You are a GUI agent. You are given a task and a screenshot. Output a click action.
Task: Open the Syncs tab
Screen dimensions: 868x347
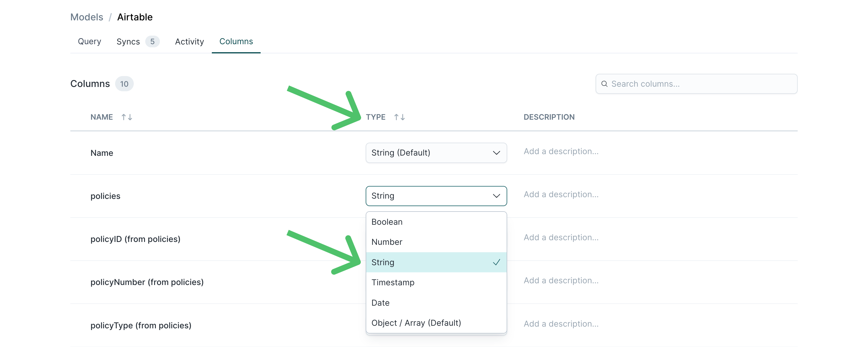(128, 41)
